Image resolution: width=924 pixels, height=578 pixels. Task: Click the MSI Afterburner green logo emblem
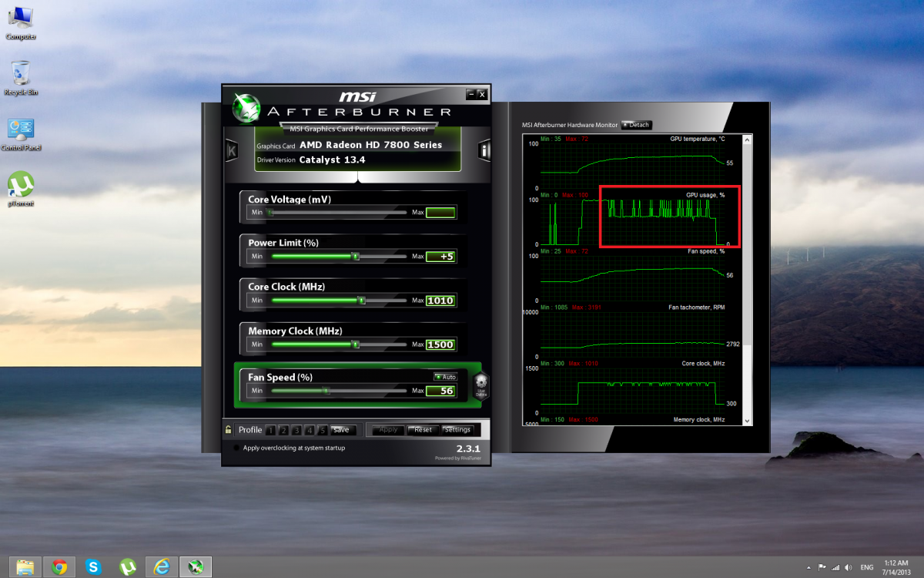[x=246, y=109]
